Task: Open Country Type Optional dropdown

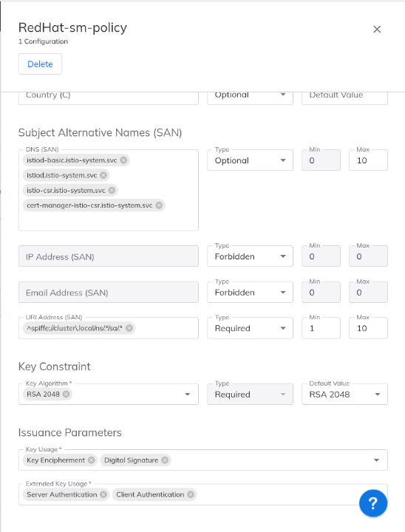Action: click(251, 97)
